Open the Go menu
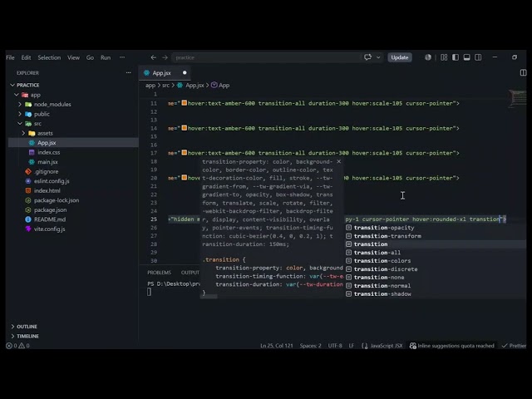The height and width of the screenshot is (399, 532). (x=90, y=57)
